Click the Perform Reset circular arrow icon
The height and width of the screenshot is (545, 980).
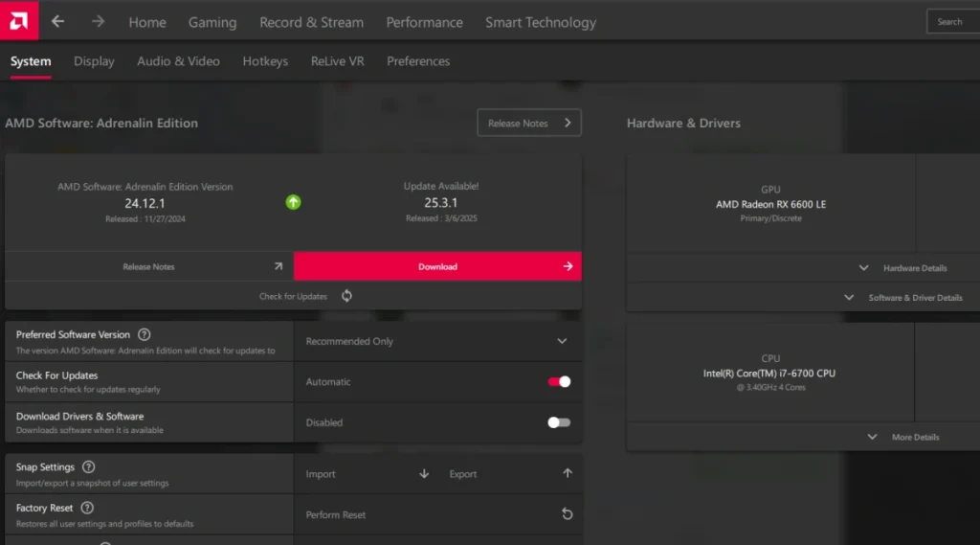pos(567,513)
